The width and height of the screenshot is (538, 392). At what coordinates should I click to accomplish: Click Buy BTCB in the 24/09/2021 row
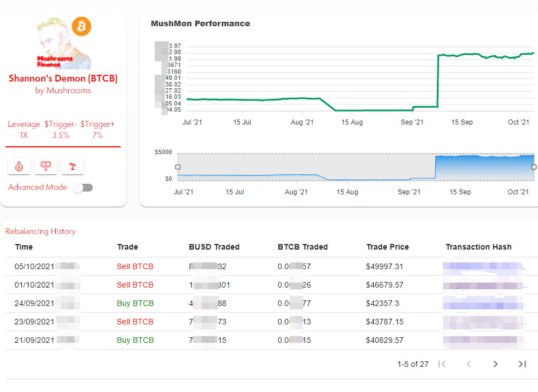click(135, 304)
